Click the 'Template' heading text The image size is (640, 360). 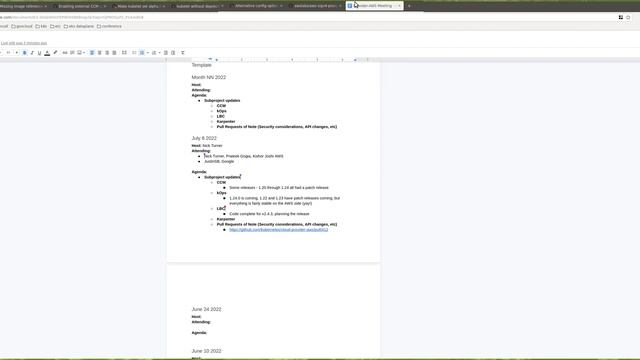202,65
